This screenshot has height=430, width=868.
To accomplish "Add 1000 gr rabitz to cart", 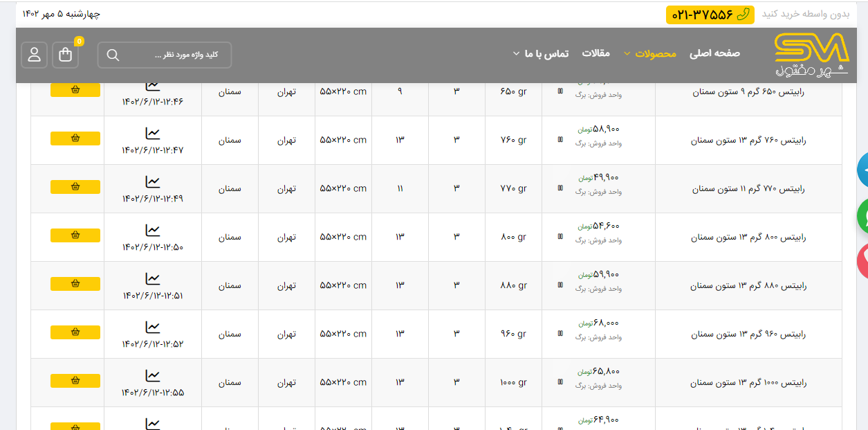I will (75, 381).
